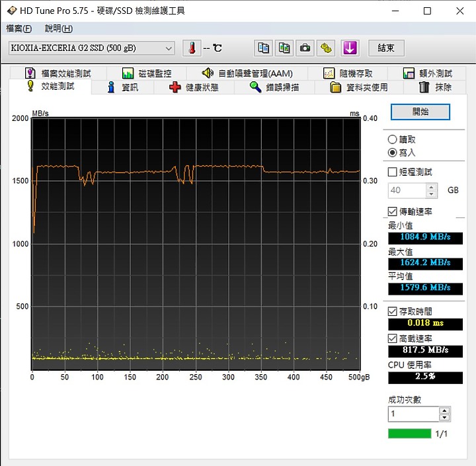The width and height of the screenshot is (476, 466).
Task: Click the GB size input field showing 40
Action: 407,190
